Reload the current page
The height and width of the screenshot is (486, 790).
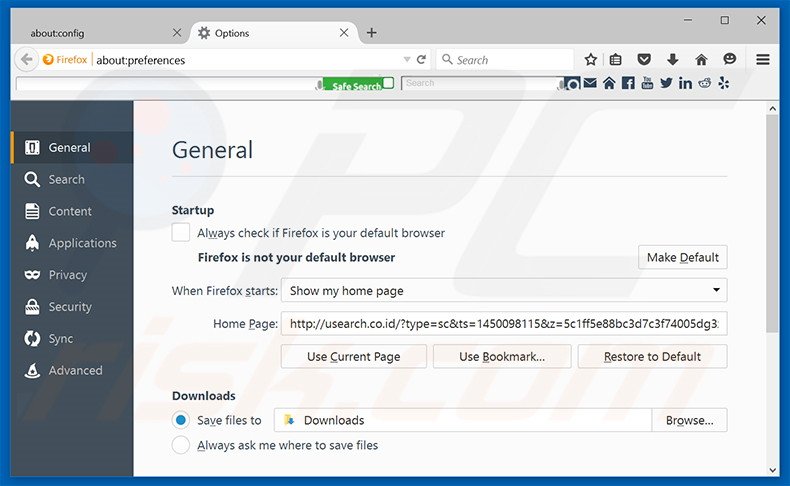[421, 59]
